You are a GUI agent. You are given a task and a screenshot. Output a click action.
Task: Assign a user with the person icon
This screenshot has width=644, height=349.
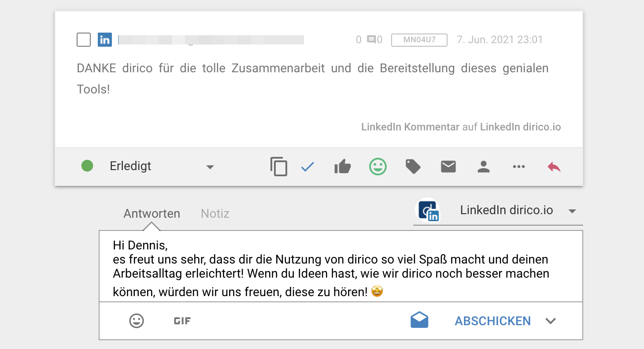(484, 167)
